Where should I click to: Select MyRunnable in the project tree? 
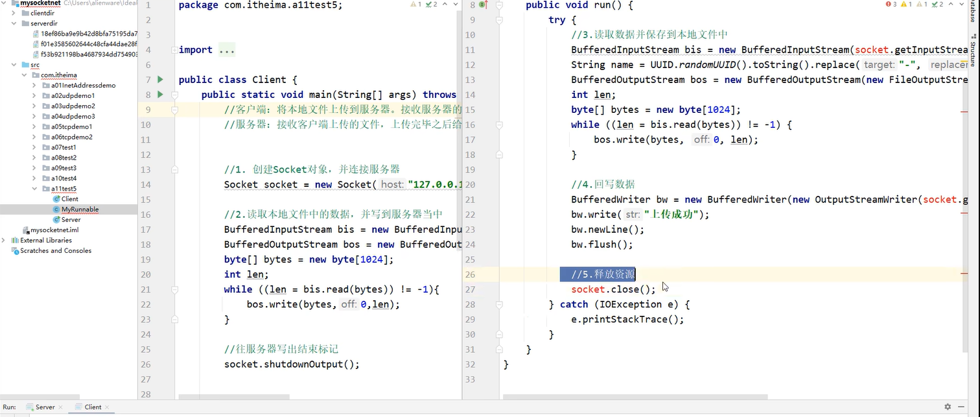click(x=79, y=209)
